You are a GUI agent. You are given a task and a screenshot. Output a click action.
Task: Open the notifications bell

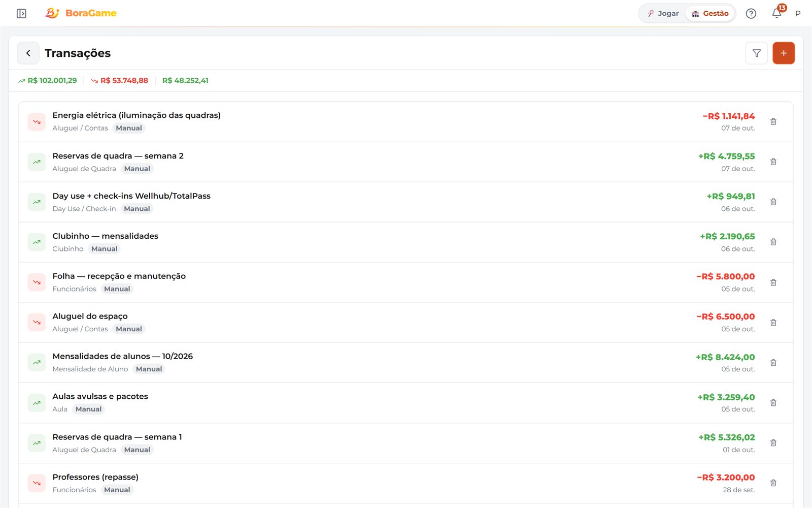click(x=777, y=13)
